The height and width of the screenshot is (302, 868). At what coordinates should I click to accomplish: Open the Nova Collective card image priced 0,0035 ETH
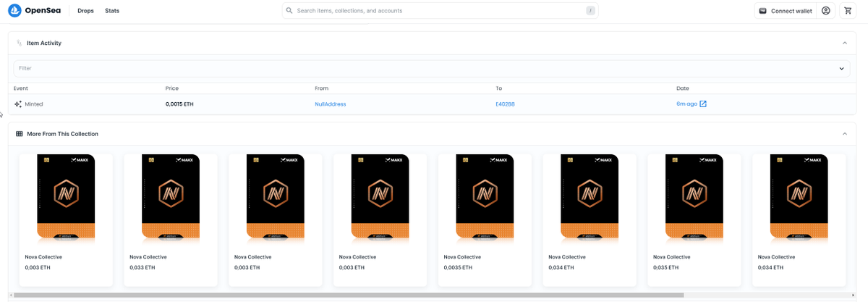click(485, 197)
